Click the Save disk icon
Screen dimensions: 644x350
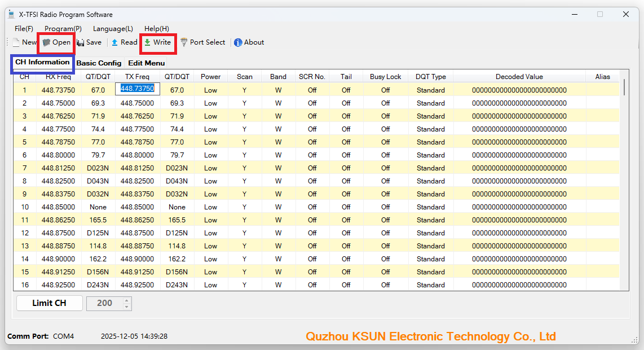click(81, 42)
